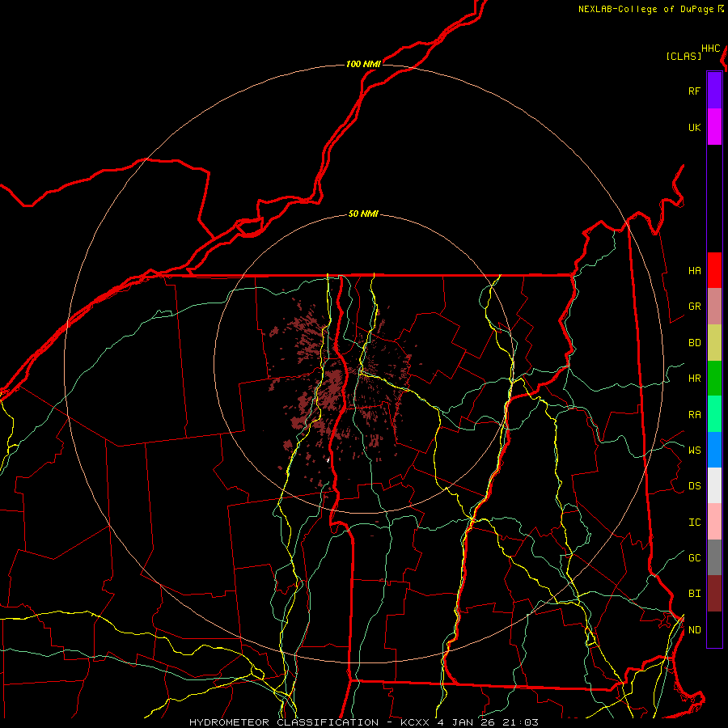Click the UK legend label

tap(694, 127)
